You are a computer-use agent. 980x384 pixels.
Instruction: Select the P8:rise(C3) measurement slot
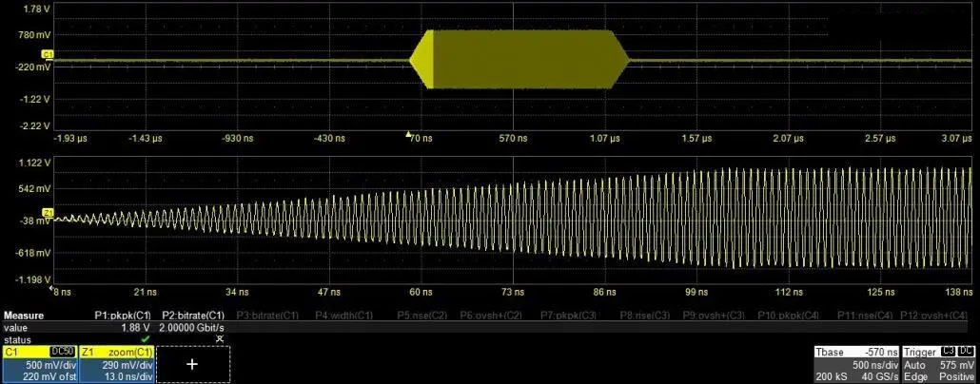pyautogui.click(x=645, y=316)
